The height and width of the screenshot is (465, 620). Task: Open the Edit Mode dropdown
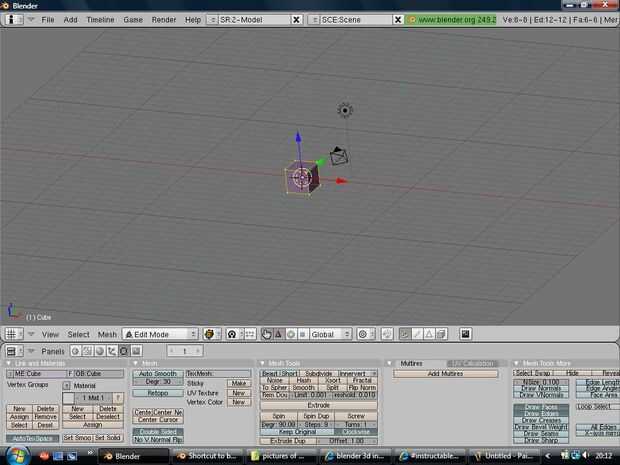(160, 334)
